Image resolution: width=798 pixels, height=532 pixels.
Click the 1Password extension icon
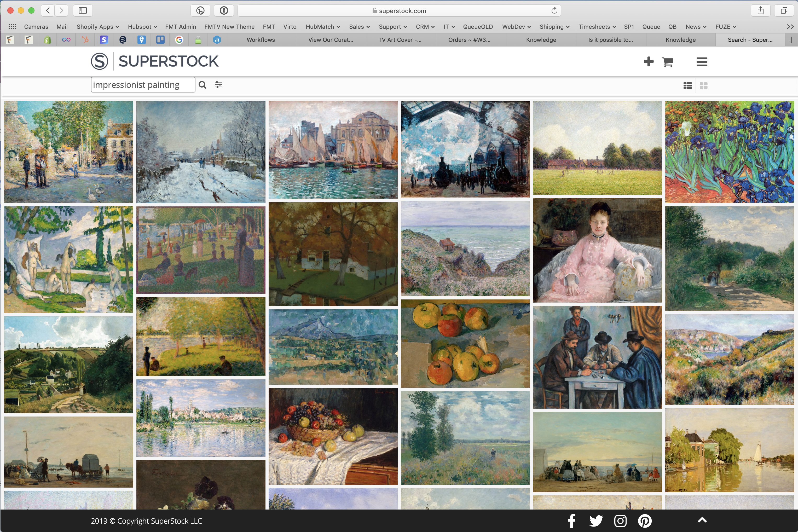pos(224,10)
